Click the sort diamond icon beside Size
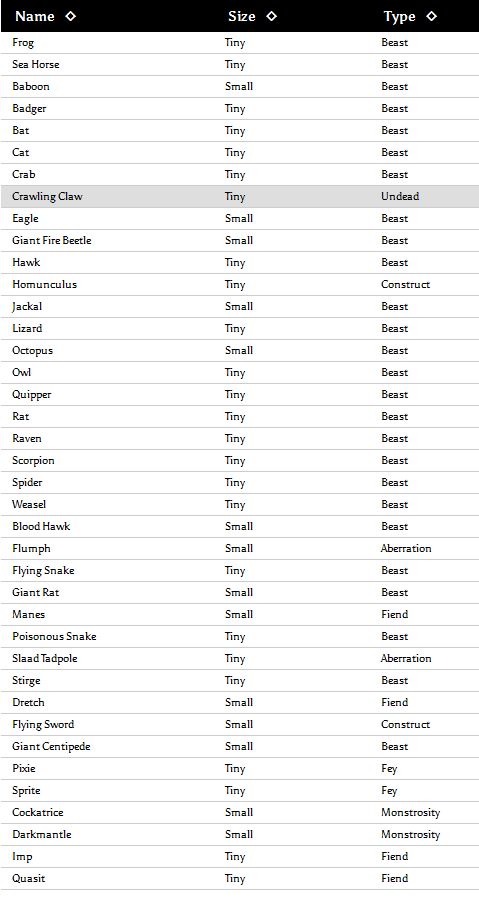Image resolution: width=479 pixels, height=898 pixels. point(272,16)
